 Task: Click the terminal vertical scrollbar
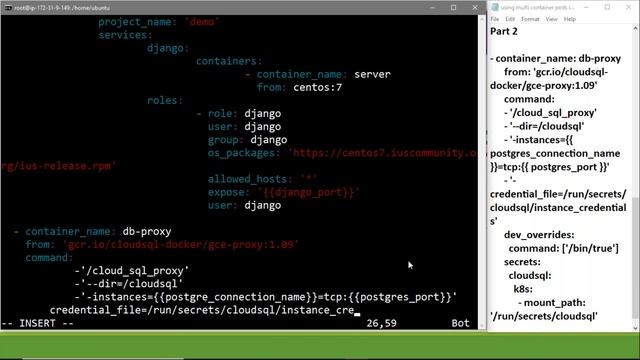coord(482,171)
